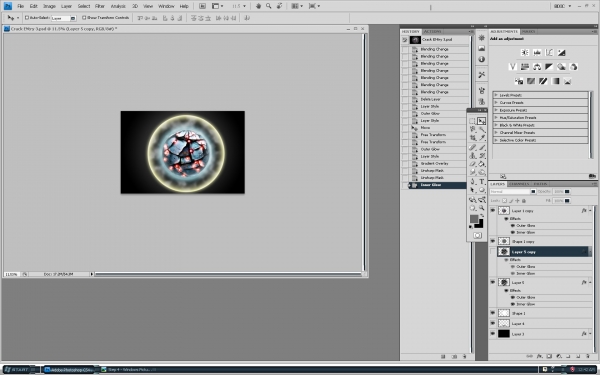Select the Brush tool
This screenshot has height=375, width=600.
(x=482, y=147)
